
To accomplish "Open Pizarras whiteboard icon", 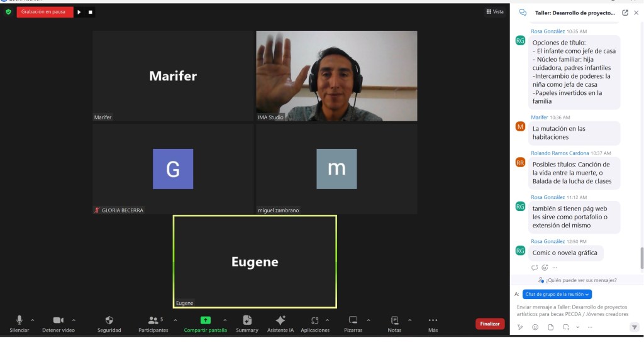I will [x=353, y=320].
